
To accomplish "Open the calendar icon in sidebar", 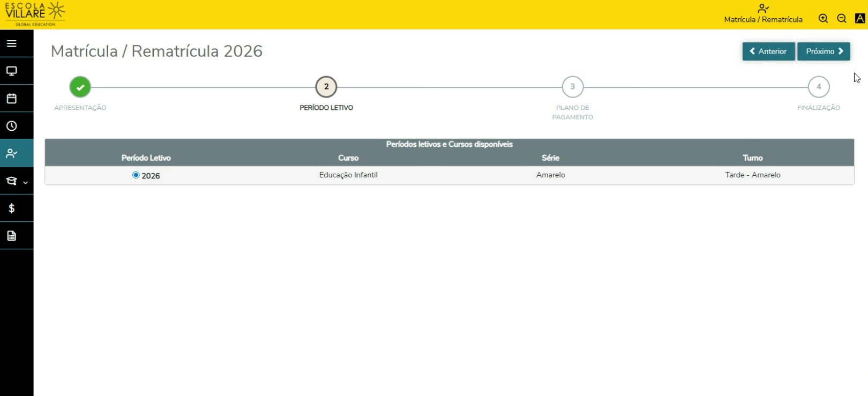I will [x=12, y=99].
